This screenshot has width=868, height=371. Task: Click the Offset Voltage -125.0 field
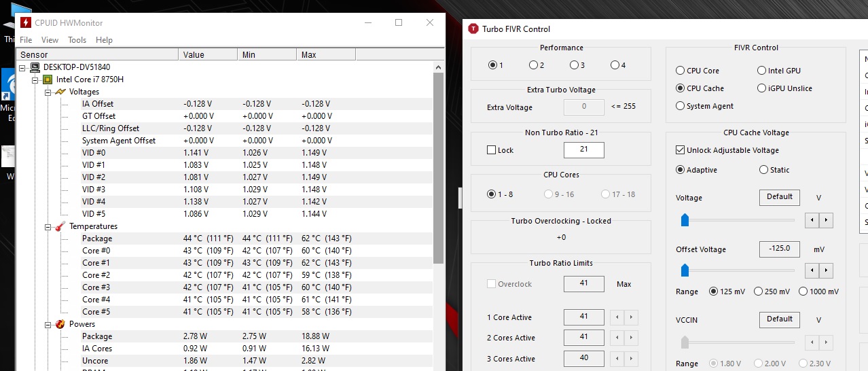pyautogui.click(x=779, y=249)
